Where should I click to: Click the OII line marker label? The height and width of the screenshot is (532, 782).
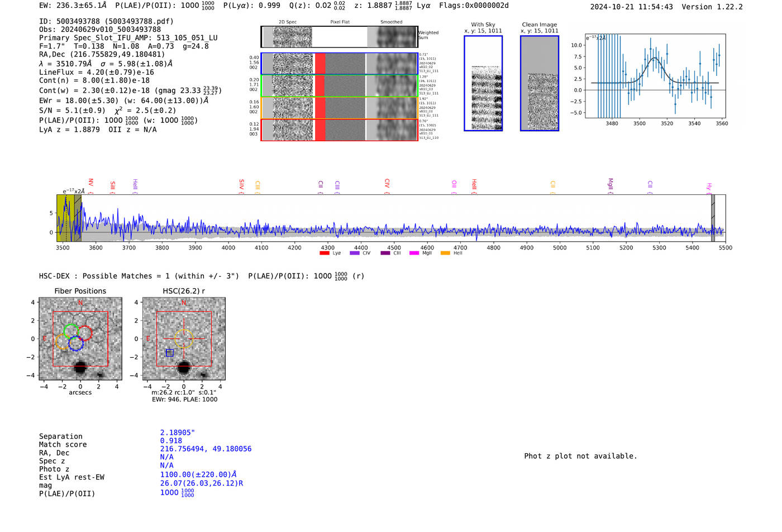454,186
